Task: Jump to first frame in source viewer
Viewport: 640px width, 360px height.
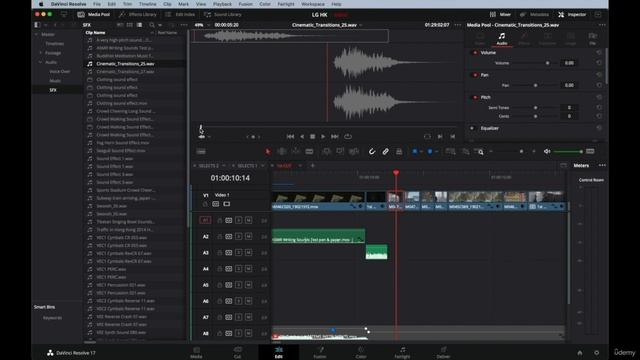Action: coord(290,136)
